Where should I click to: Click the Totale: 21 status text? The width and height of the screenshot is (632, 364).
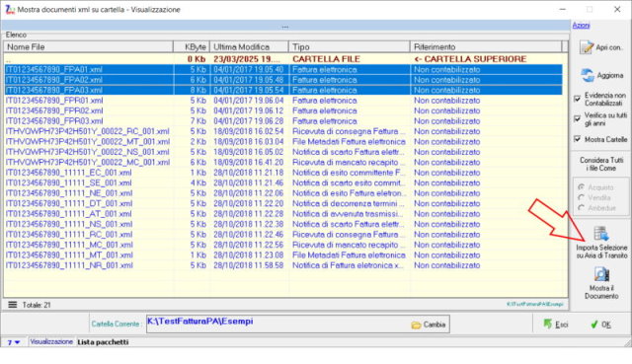[37, 305]
